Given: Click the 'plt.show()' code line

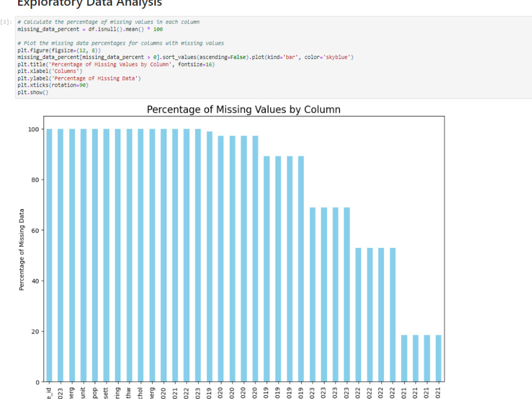Looking at the screenshot, I should [33, 92].
